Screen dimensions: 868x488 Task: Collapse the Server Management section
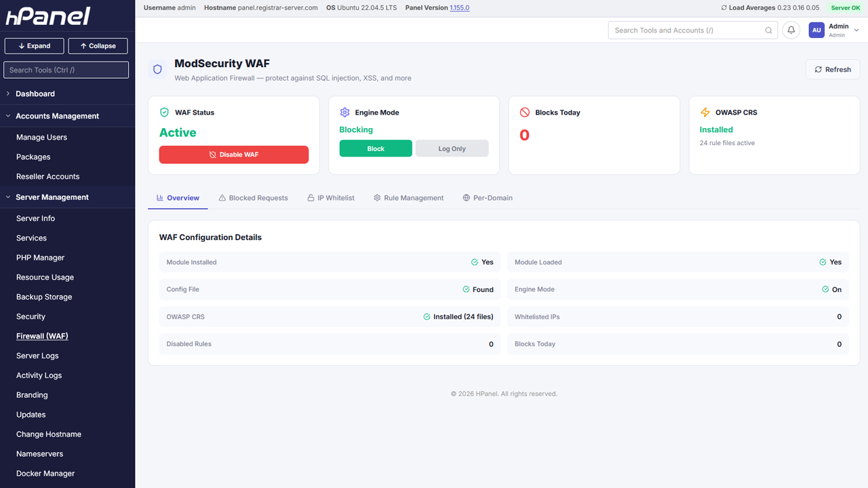pos(68,197)
